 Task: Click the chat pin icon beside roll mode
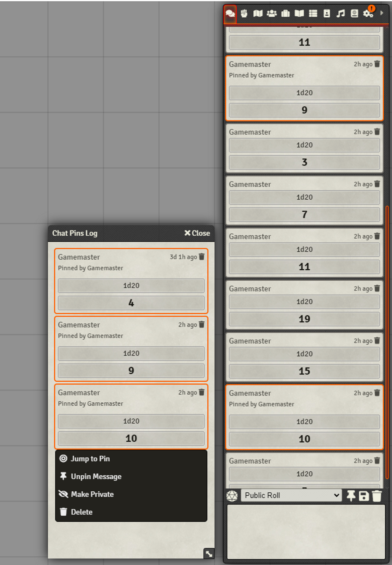point(351,496)
